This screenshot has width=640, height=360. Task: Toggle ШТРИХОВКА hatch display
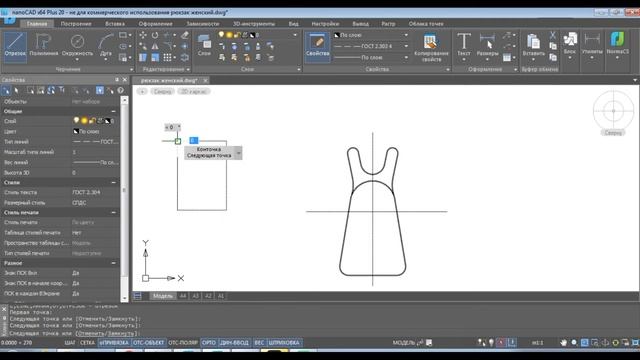[284, 342]
